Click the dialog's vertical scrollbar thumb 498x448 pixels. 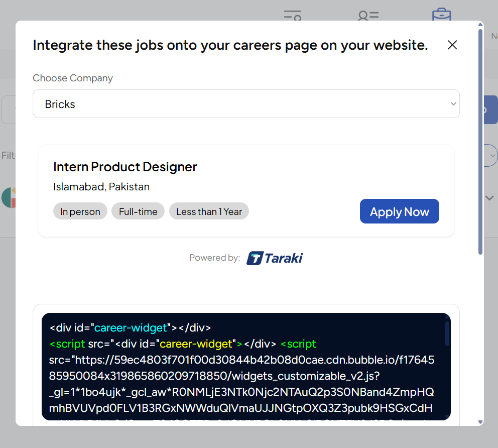480,141
